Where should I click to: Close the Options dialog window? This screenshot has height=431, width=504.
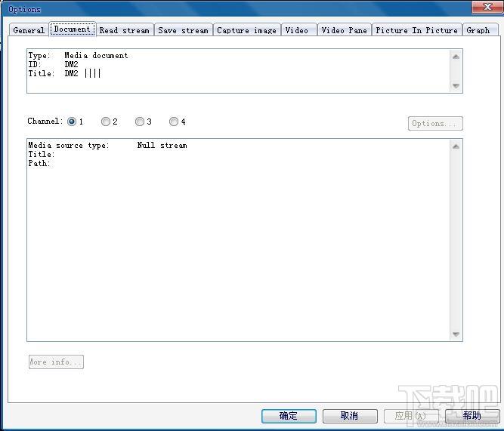pyautogui.click(x=487, y=7)
